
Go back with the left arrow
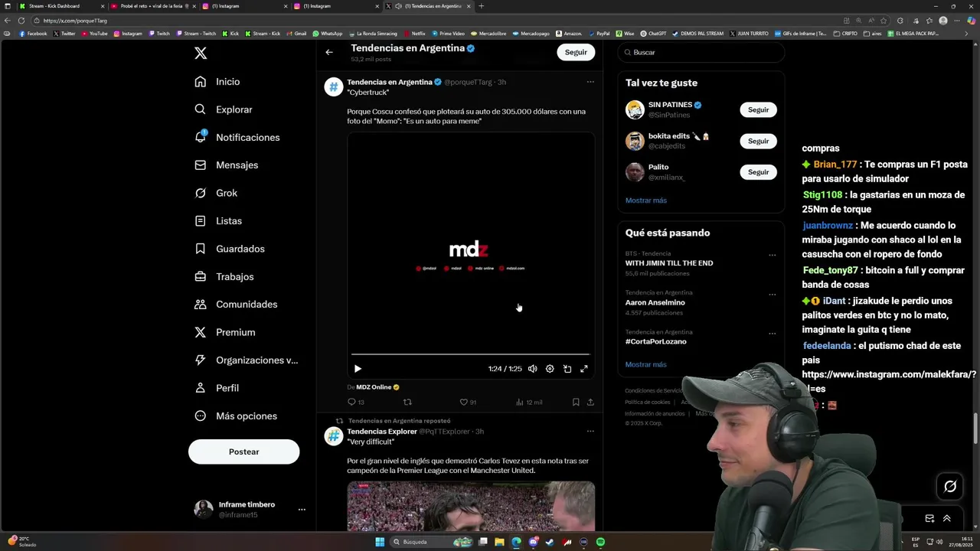pos(329,52)
